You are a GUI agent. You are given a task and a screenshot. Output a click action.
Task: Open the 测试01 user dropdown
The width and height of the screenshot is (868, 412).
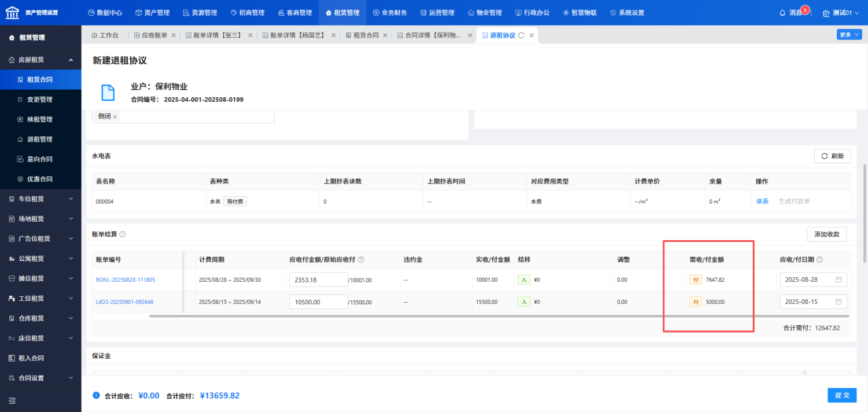click(x=841, y=13)
